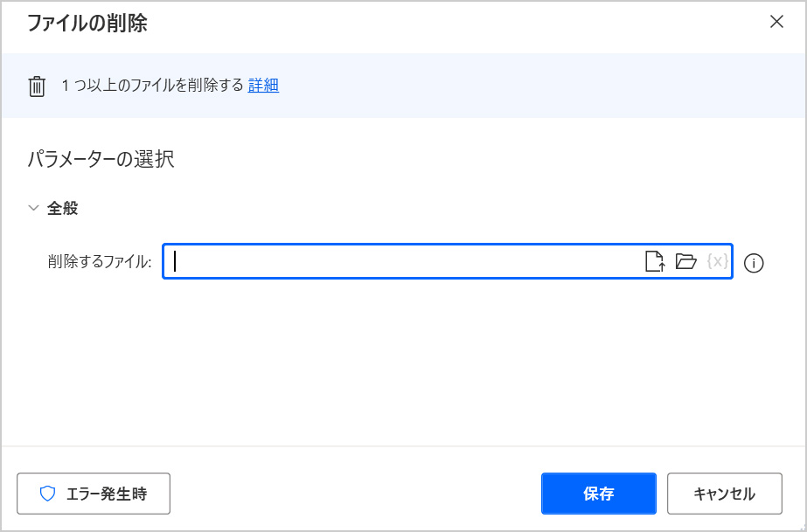Screen dimensions: 807x532
Task: Click the info icon beside the file field
Action: pos(754,263)
